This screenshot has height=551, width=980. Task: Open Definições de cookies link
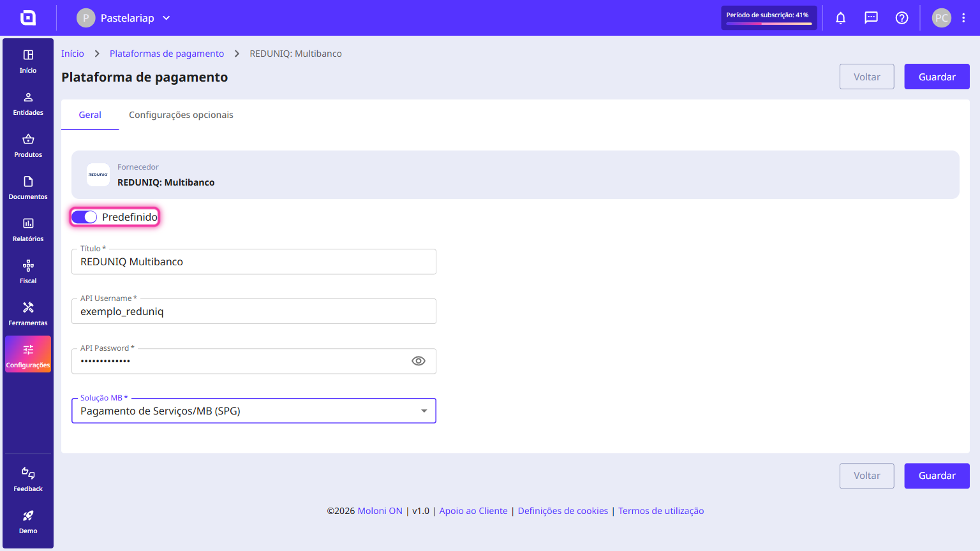tap(563, 511)
